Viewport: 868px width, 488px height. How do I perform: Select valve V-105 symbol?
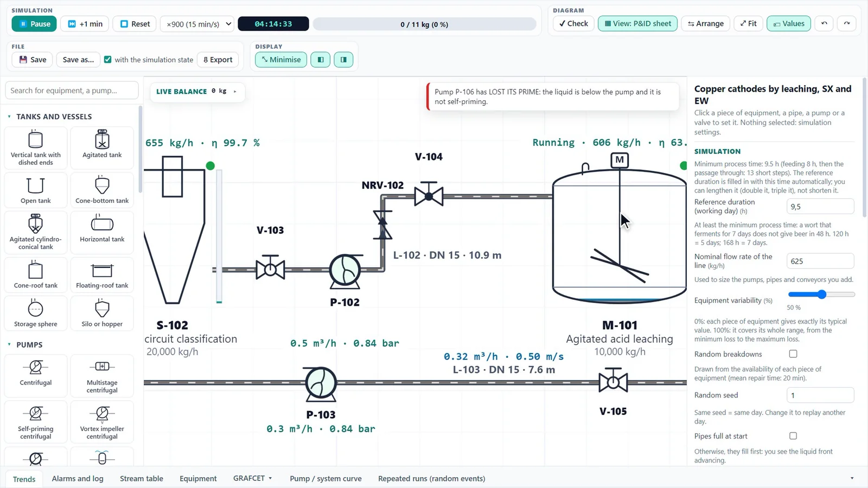tap(613, 381)
